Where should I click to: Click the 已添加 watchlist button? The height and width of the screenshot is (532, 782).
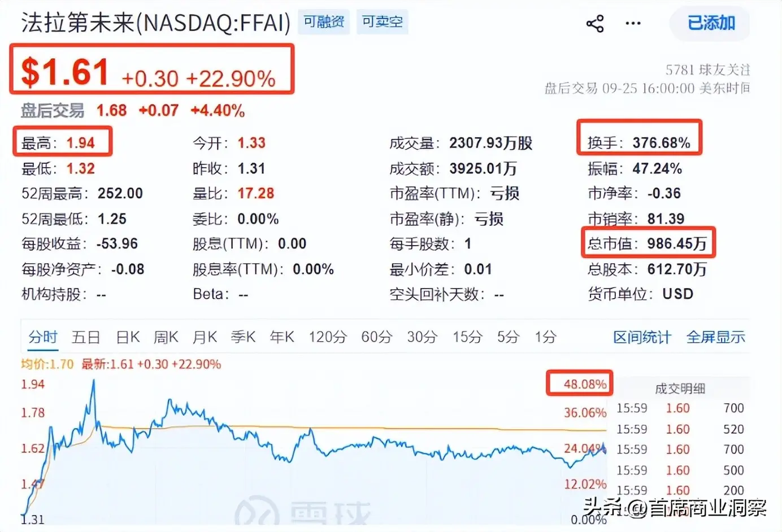tap(711, 23)
